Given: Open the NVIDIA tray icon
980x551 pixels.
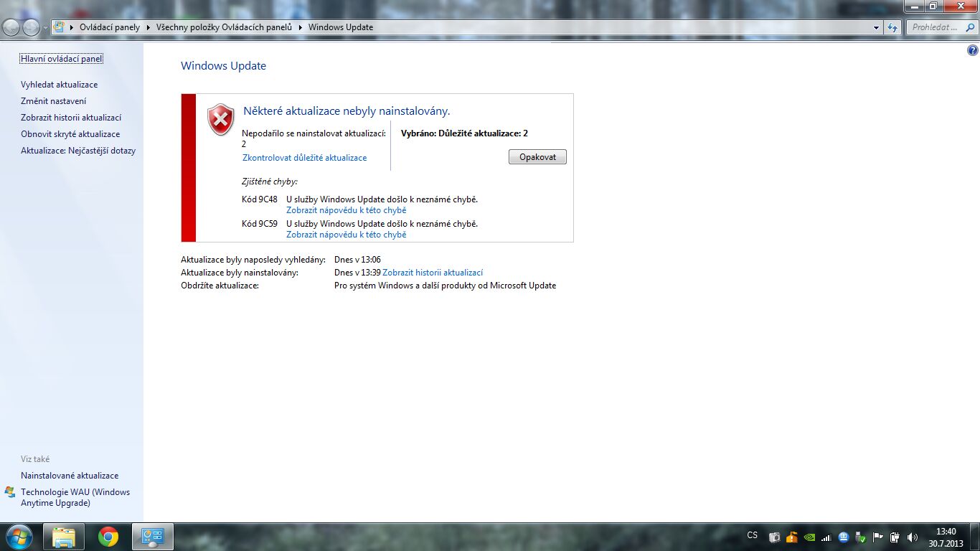Looking at the screenshot, I should tap(809, 537).
